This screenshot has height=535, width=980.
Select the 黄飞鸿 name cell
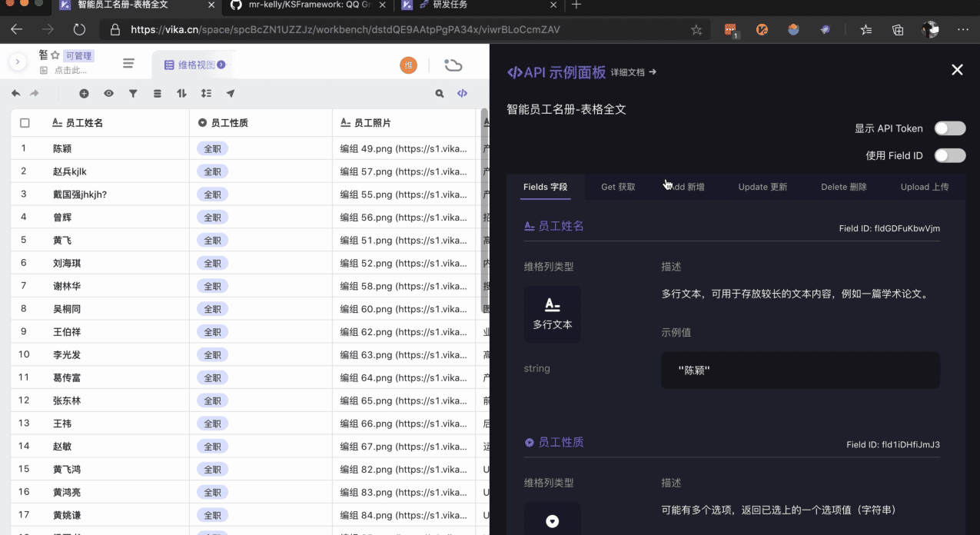tap(114, 469)
